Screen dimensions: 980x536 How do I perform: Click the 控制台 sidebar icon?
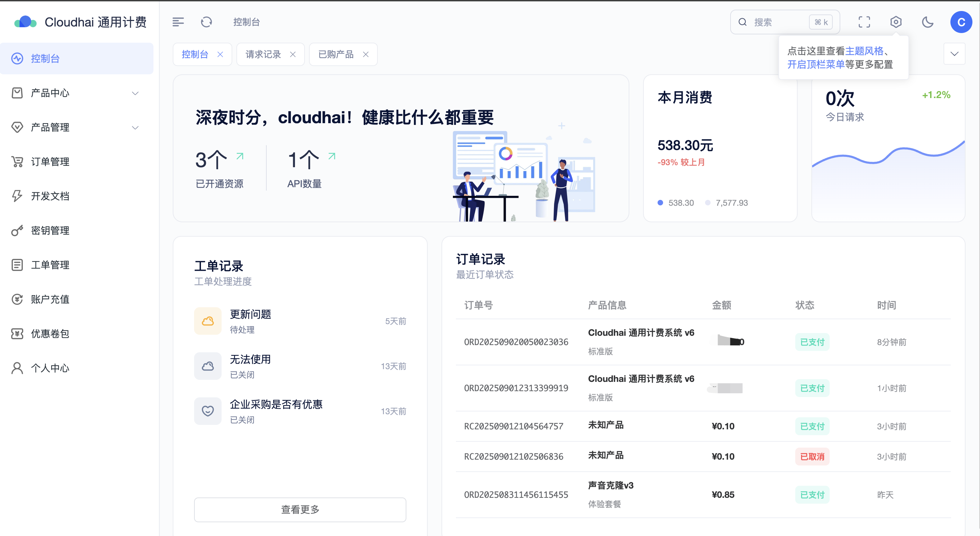(17, 58)
